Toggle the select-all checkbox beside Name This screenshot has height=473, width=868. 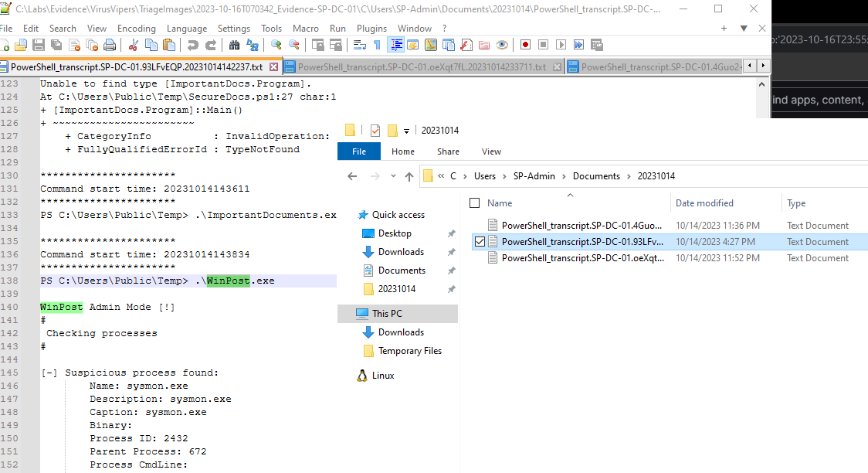point(474,203)
